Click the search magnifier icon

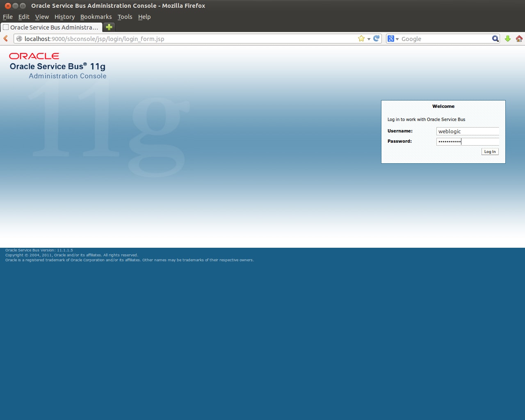(495, 39)
